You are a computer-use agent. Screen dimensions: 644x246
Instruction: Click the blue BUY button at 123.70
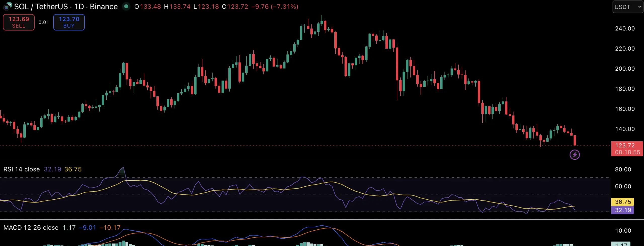pos(69,22)
